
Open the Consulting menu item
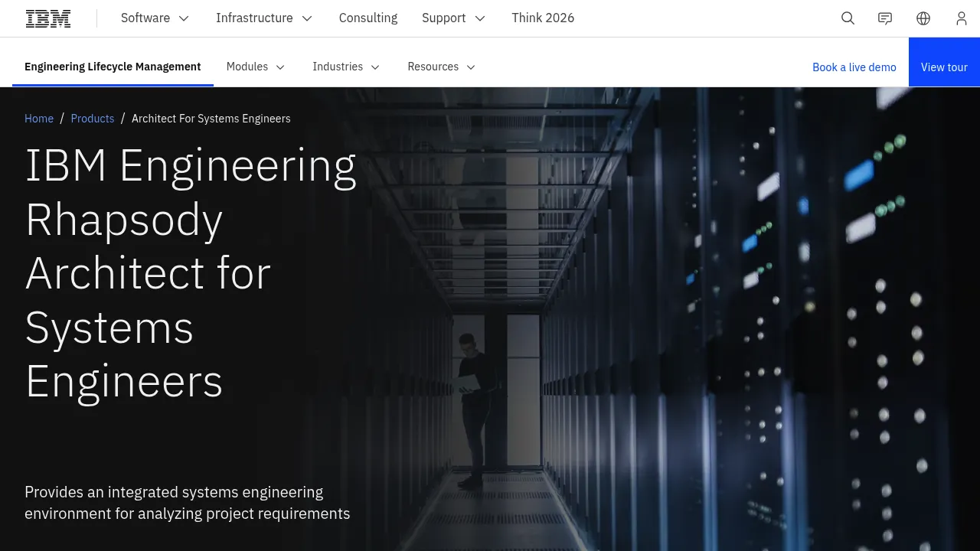(368, 18)
